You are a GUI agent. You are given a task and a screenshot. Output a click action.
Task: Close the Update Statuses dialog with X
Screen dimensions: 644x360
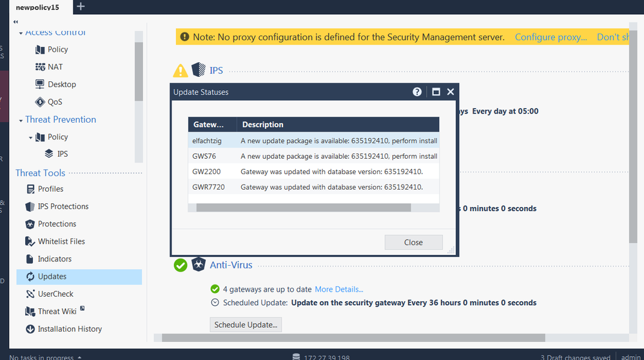click(451, 92)
